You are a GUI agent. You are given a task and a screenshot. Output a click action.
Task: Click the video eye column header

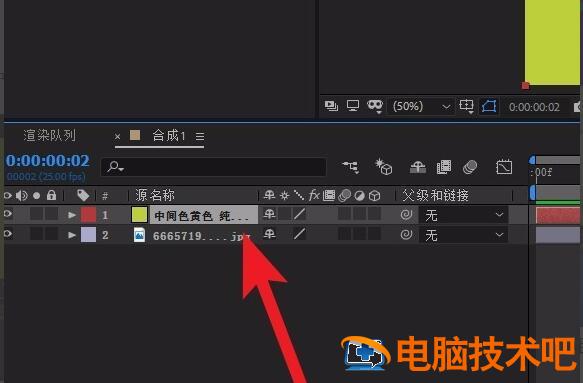pyautogui.click(x=7, y=195)
